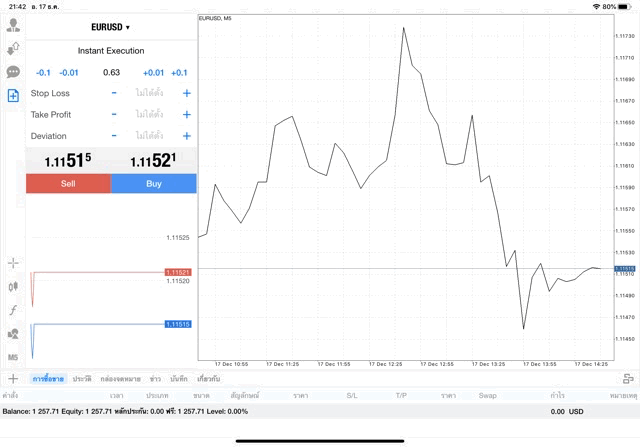Open the indicators f icon
This screenshot has height=447, width=640.
point(13,310)
